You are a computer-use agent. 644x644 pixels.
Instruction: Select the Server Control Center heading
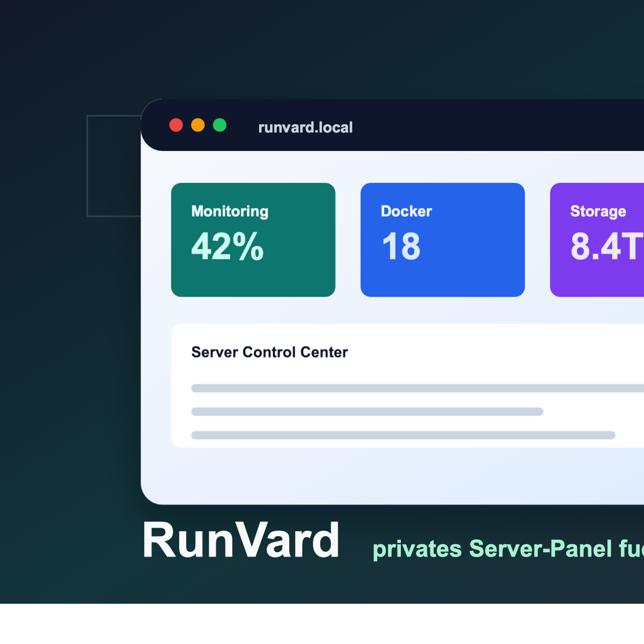pos(269,352)
